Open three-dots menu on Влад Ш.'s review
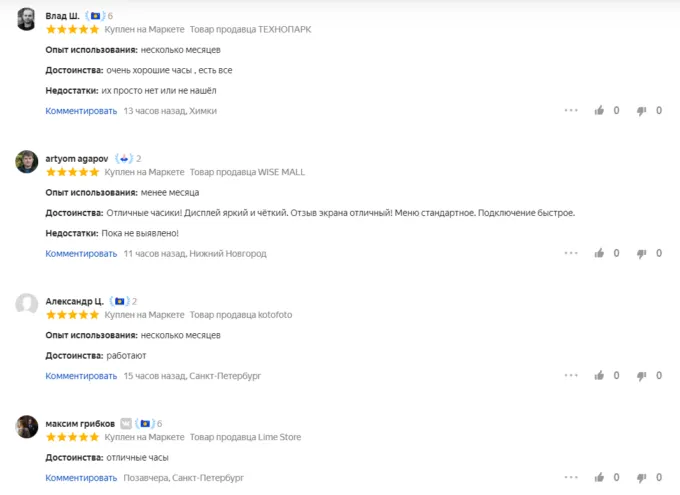680x495 pixels. pos(571,111)
